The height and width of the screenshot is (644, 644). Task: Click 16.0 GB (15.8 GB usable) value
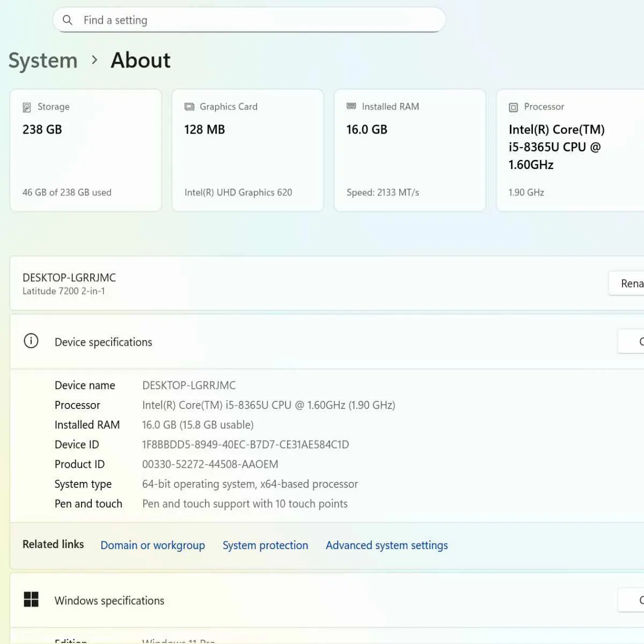coord(198,425)
